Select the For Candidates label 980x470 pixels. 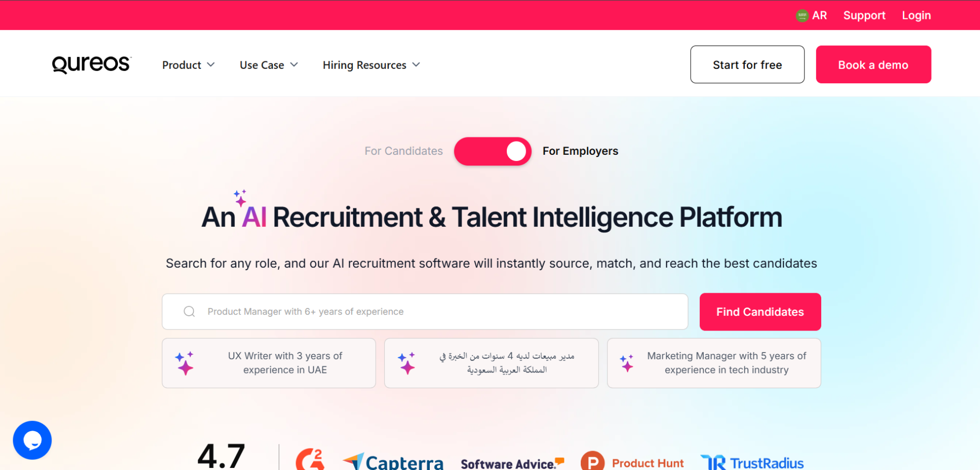coord(404,151)
